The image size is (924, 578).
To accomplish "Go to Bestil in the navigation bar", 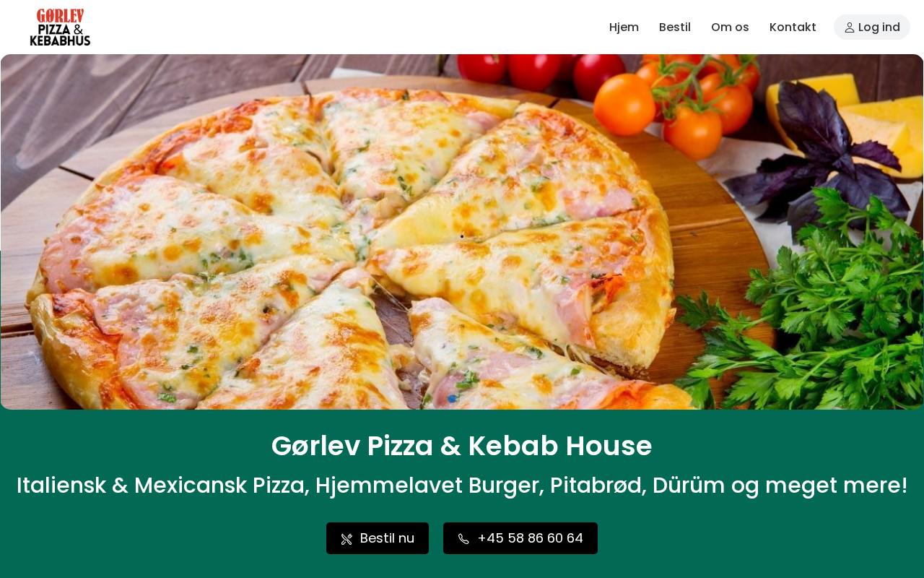I will click(675, 27).
